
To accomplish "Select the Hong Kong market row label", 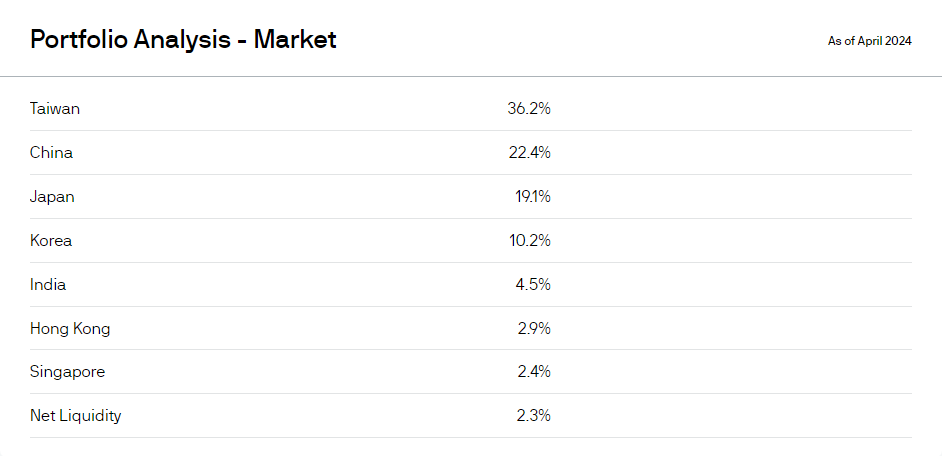I will point(70,329).
